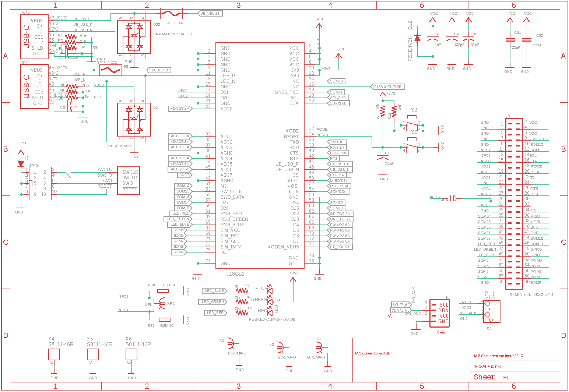Click the D23 MAX3207EAUT+T diode array
This screenshot has width=569, height=392.
coord(134,37)
